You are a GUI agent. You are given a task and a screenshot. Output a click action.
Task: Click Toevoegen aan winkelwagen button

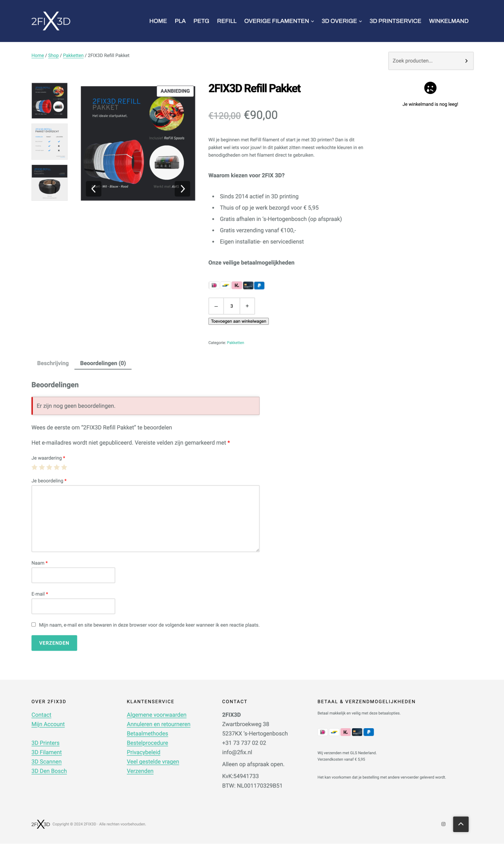[x=239, y=321]
